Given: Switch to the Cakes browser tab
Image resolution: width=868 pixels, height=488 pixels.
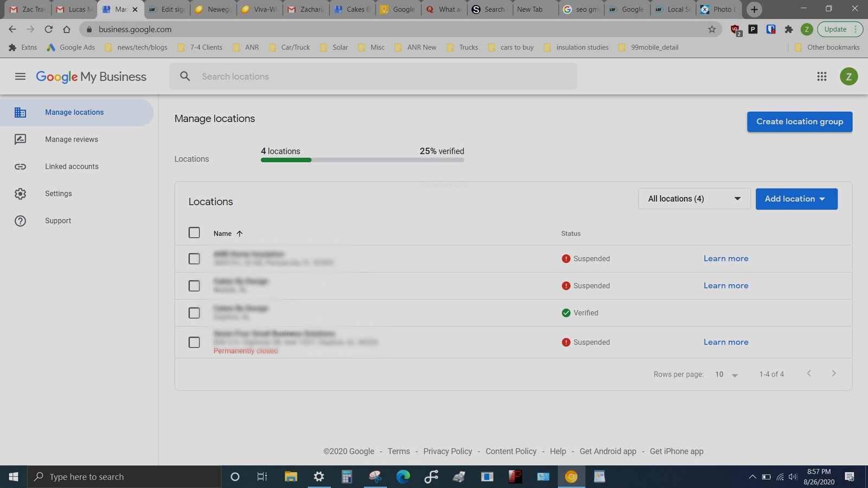Looking at the screenshot, I should coord(353,9).
